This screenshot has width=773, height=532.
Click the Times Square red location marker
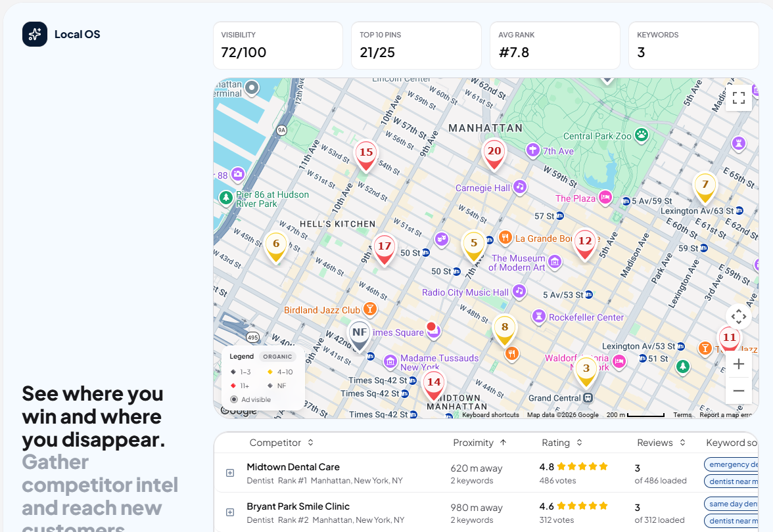pos(431,326)
